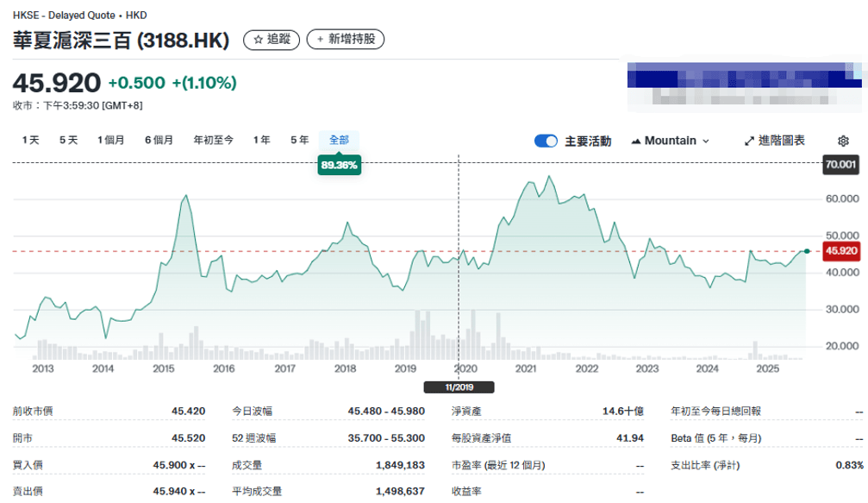This screenshot has height=503, width=868.
Task: Click the Beta 值 (5 年，每月) label
Action: [715, 437]
